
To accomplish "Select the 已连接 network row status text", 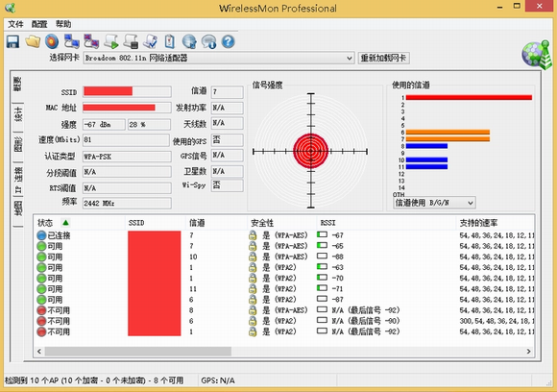I will [x=59, y=235].
